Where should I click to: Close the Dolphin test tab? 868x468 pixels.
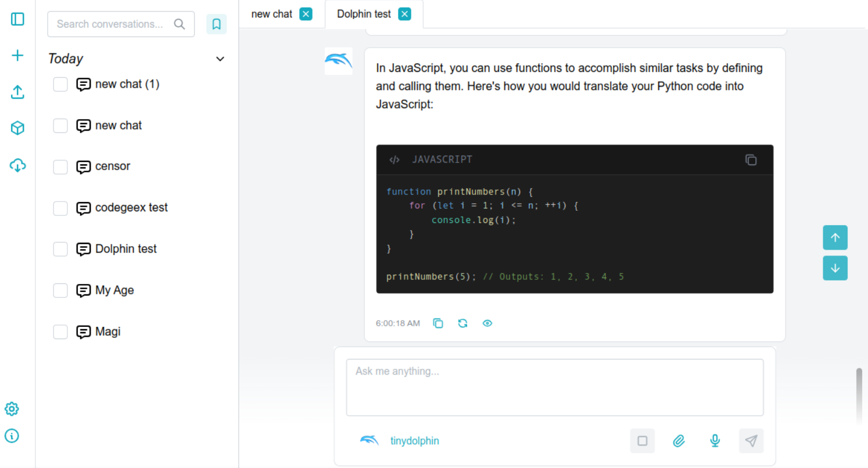405,14
